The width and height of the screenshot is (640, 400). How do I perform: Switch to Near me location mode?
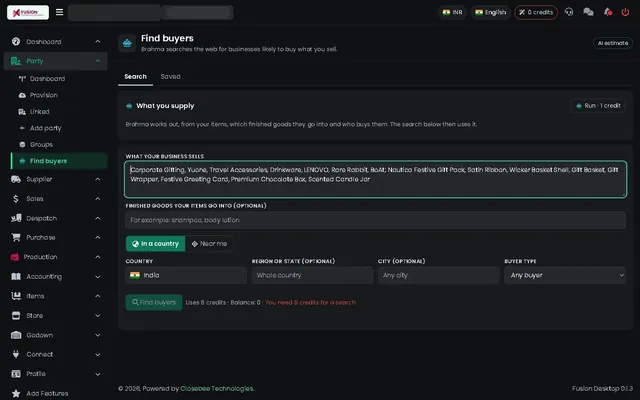point(209,244)
